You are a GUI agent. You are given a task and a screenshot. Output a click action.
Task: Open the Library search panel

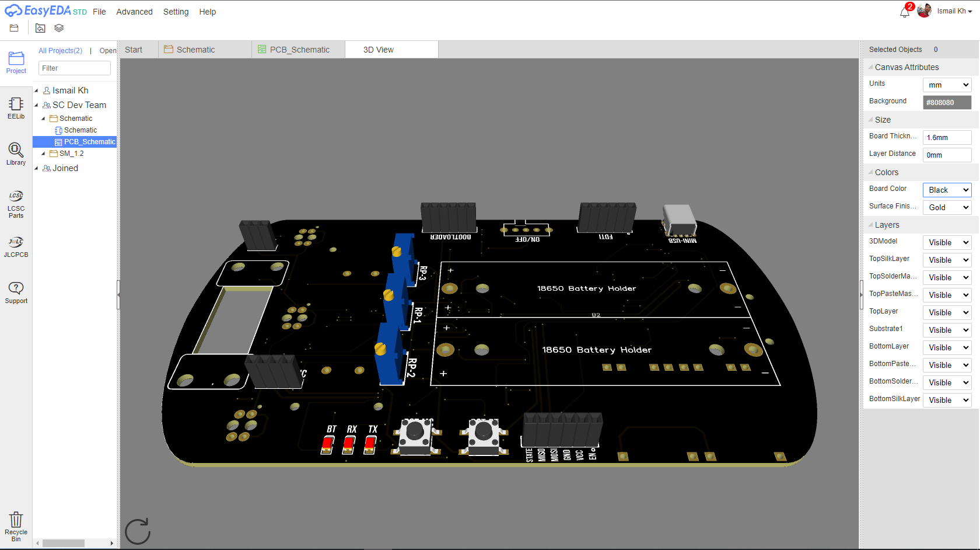coord(16,154)
